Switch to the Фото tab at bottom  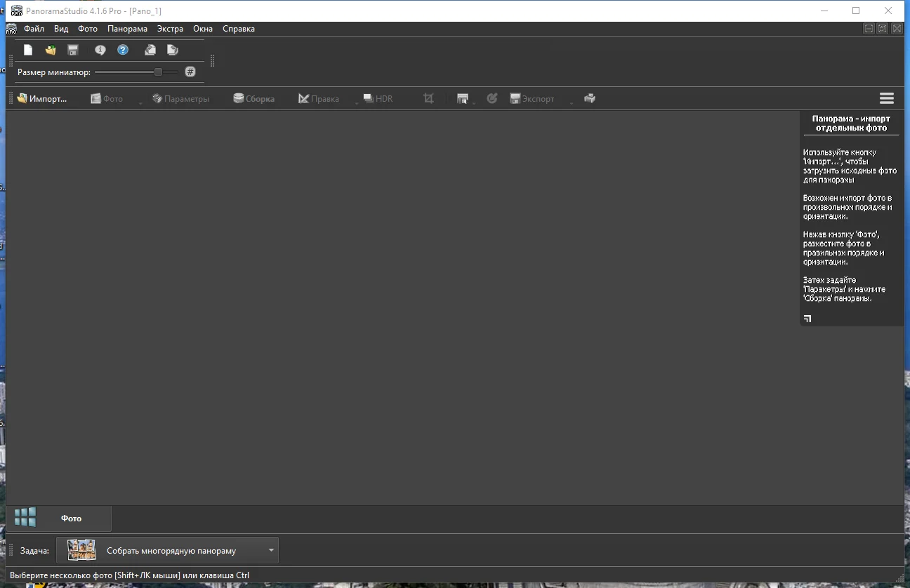(71, 519)
